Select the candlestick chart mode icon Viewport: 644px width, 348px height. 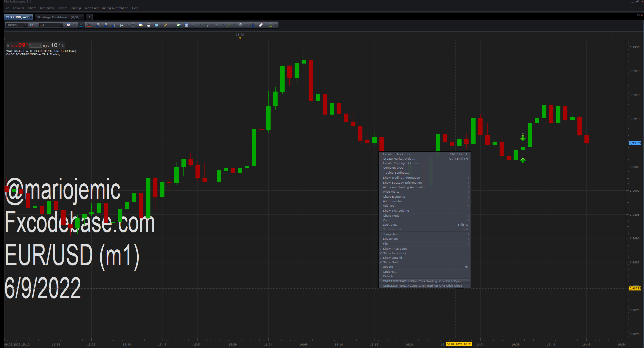[68, 25]
